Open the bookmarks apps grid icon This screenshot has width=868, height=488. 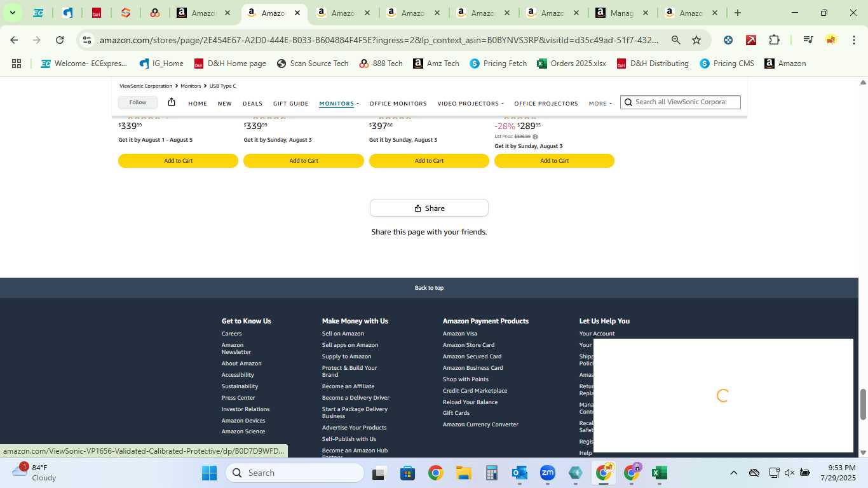[x=17, y=64]
